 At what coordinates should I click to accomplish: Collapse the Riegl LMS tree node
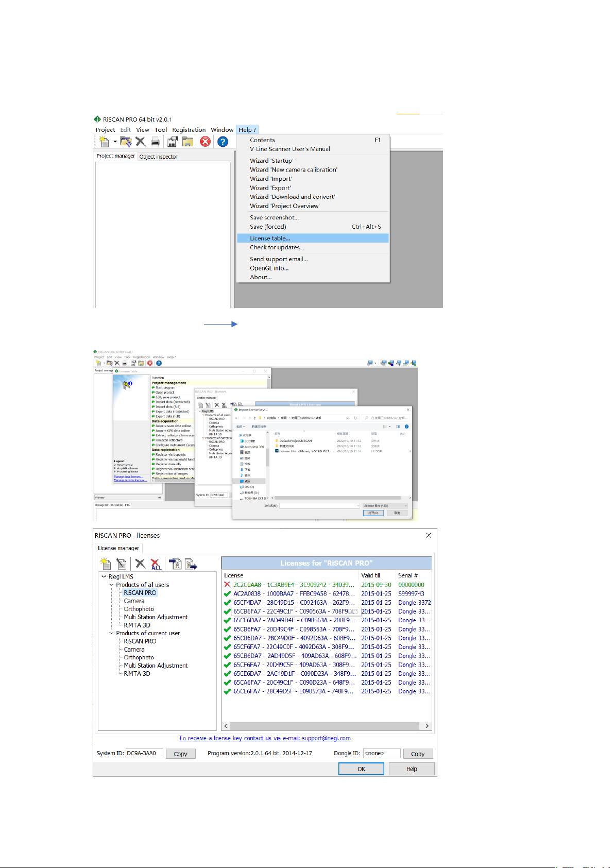coord(104,577)
